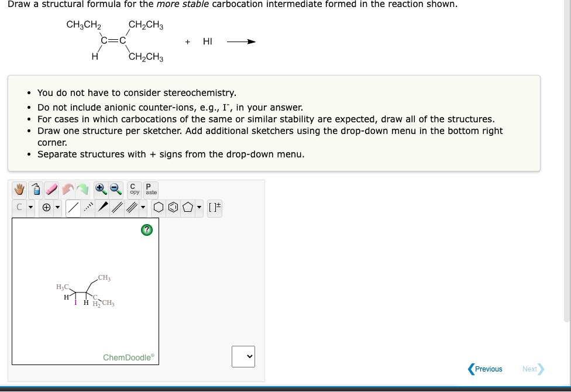
Task: Click the iodine atom in the structure
Action: point(75,302)
